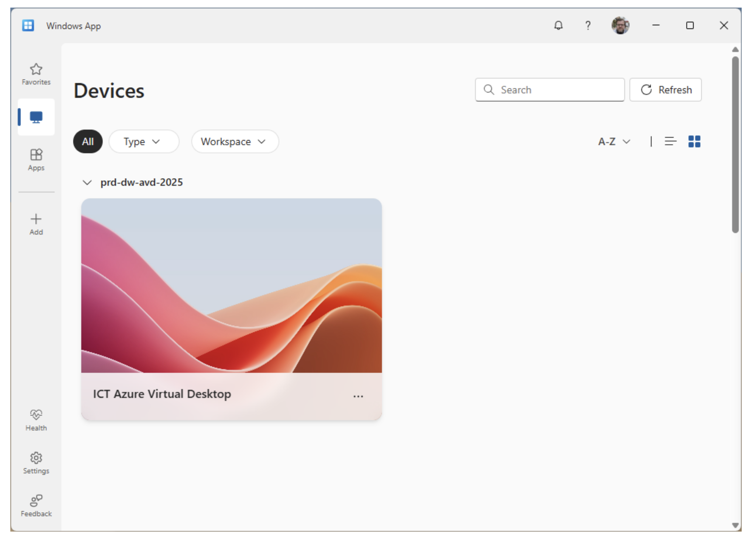Maximize the Windows App window

[690, 25]
